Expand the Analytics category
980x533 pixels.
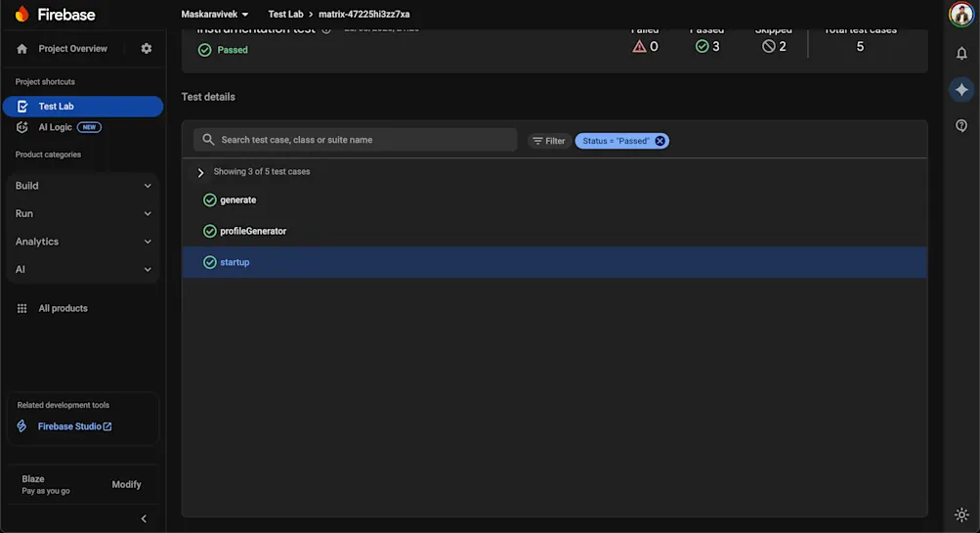tap(83, 242)
